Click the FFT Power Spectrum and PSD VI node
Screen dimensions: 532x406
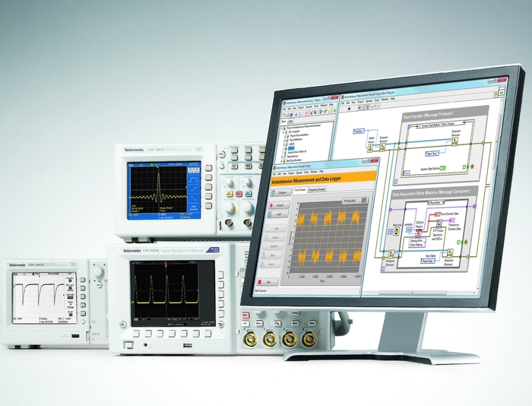[439, 224]
